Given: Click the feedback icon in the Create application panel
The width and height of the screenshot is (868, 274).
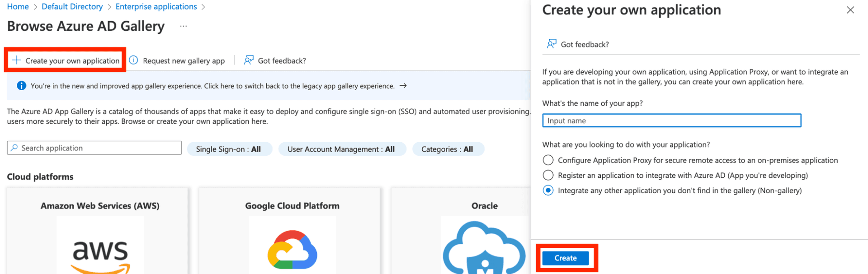Looking at the screenshot, I should pyautogui.click(x=552, y=44).
